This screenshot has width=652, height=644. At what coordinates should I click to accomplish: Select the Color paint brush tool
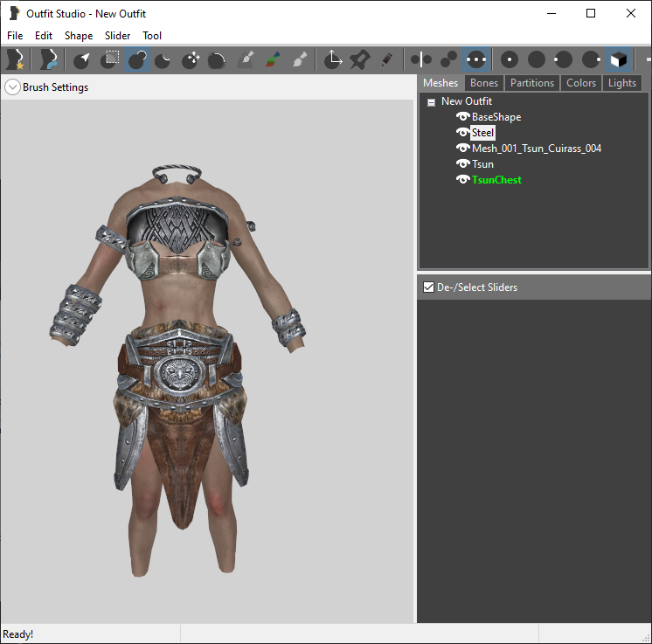[x=273, y=59]
